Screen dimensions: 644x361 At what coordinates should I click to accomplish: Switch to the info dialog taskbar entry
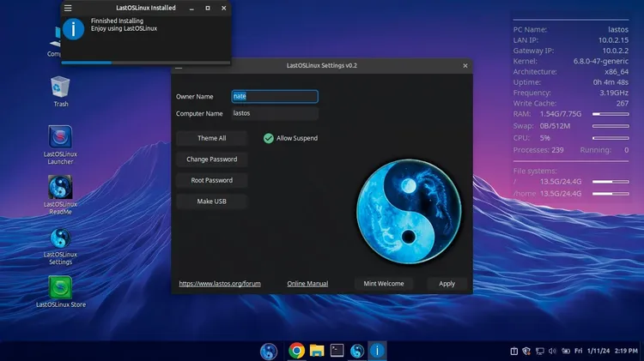377,351
